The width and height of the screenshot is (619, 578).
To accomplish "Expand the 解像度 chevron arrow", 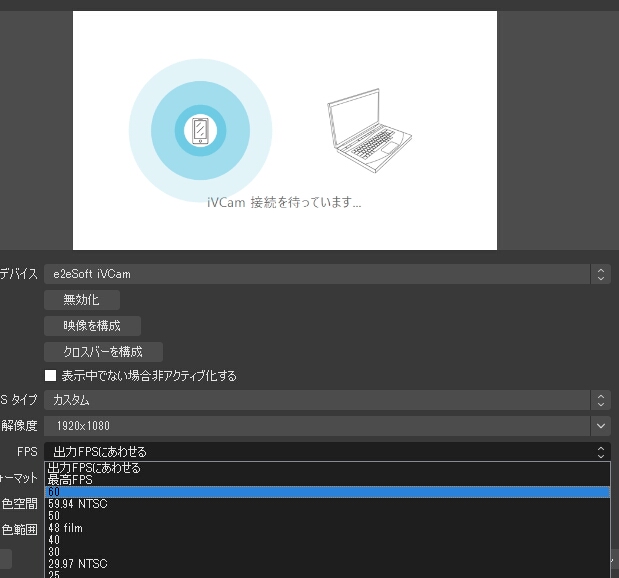I will tap(601, 426).
